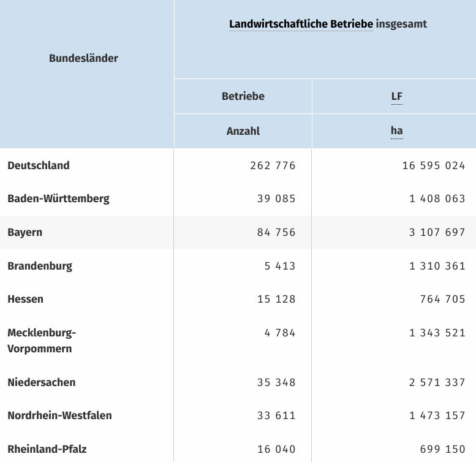Click the underlined 'LF' abbreviation
The width and height of the screenshot is (476, 462).
pos(396,97)
